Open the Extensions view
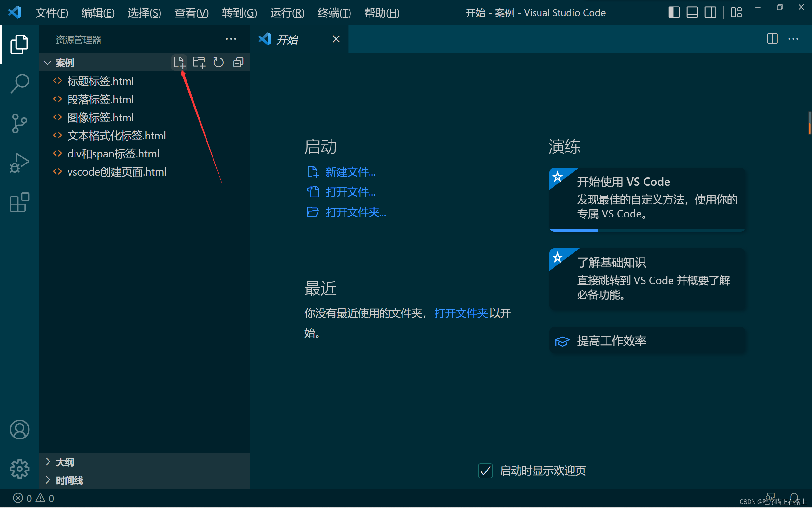This screenshot has height=508, width=812. (19, 202)
